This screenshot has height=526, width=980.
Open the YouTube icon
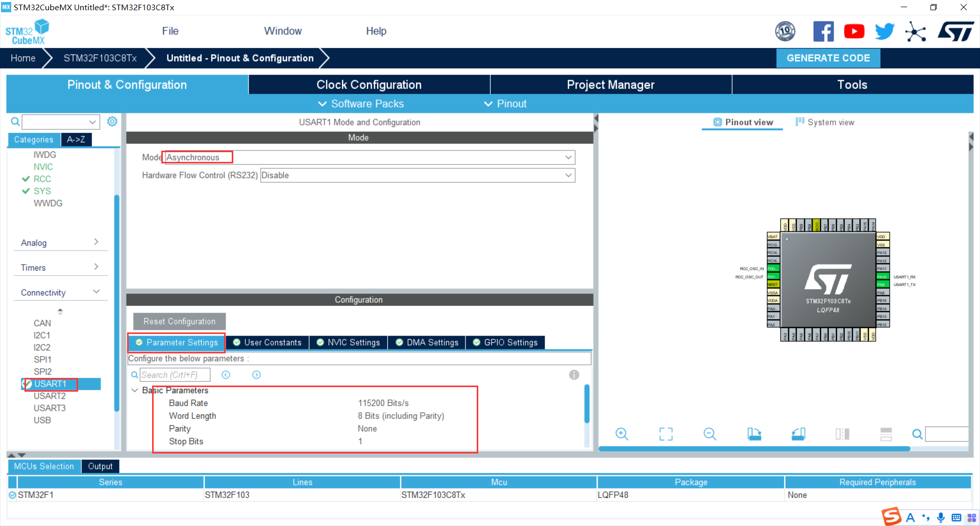coord(854,32)
